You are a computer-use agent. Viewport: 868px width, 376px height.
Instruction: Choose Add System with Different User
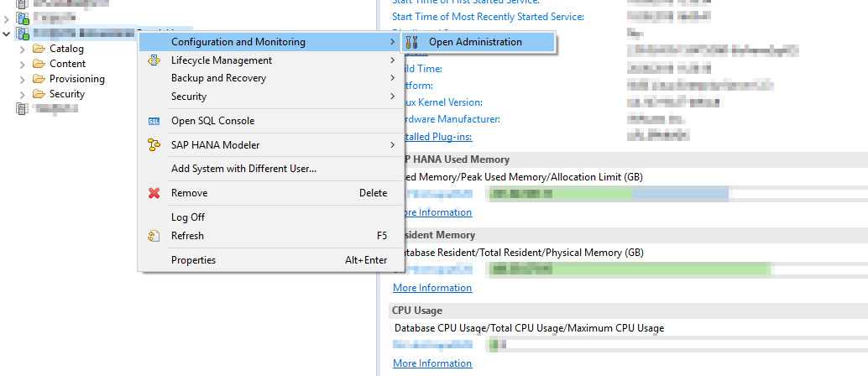(269, 169)
